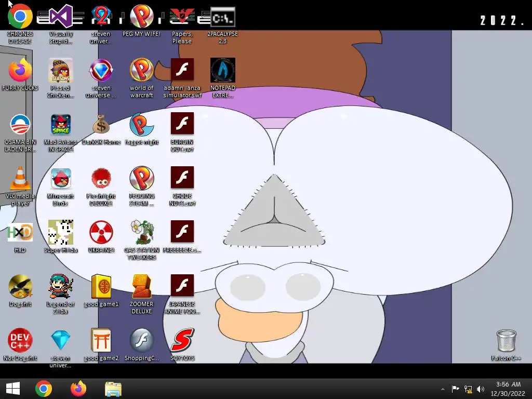Open the blue diamond steven univer... icon
The width and height of the screenshot is (532, 399).
(61, 340)
